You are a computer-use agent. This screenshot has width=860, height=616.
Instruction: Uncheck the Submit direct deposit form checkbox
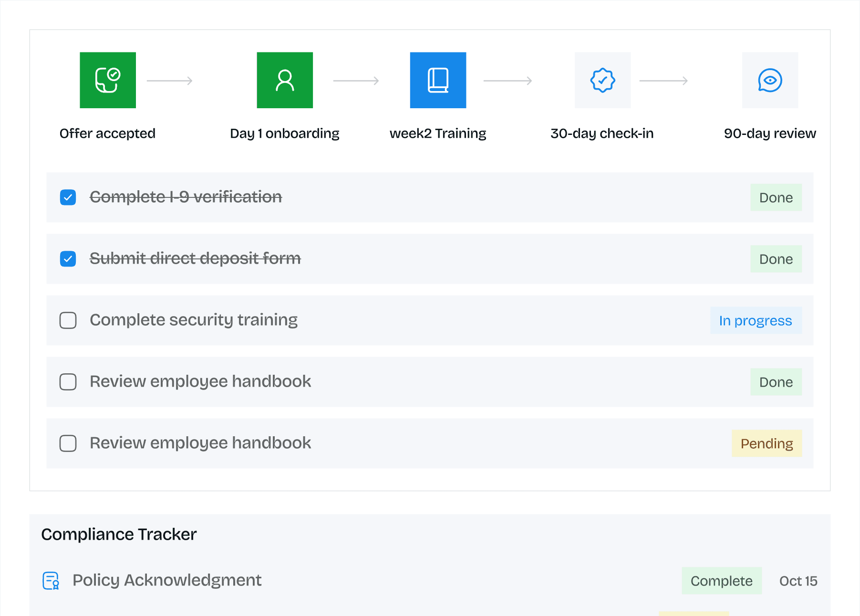[68, 259]
